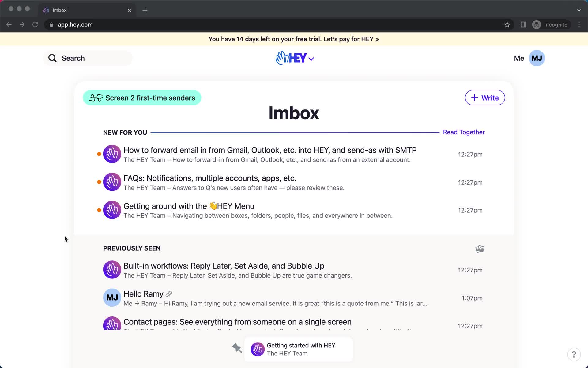588x368 pixels.
Task: Click the unread dot on the SMTP email
Action: click(99, 154)
